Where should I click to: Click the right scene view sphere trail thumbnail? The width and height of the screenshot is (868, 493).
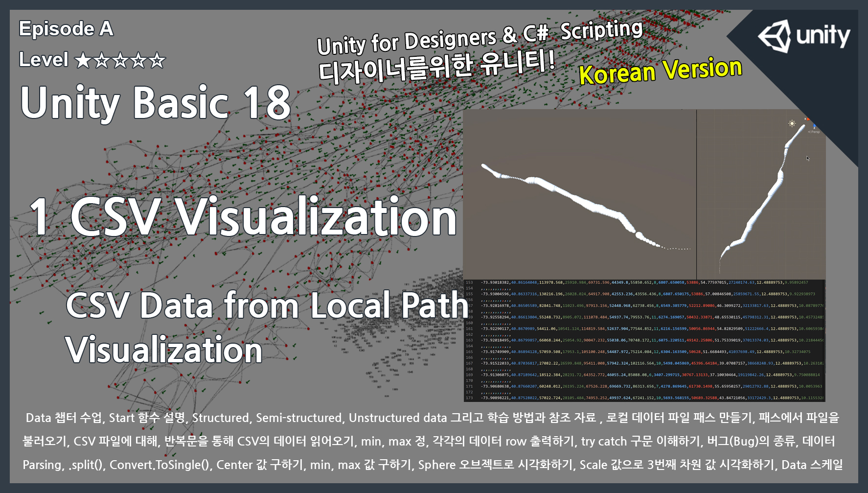coord(761,194)
